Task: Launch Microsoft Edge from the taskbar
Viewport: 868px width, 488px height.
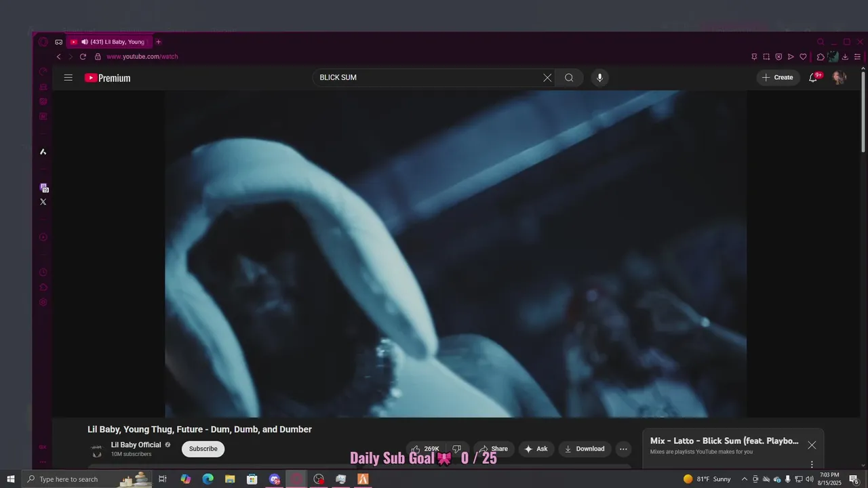Action: tap(208, 479)
